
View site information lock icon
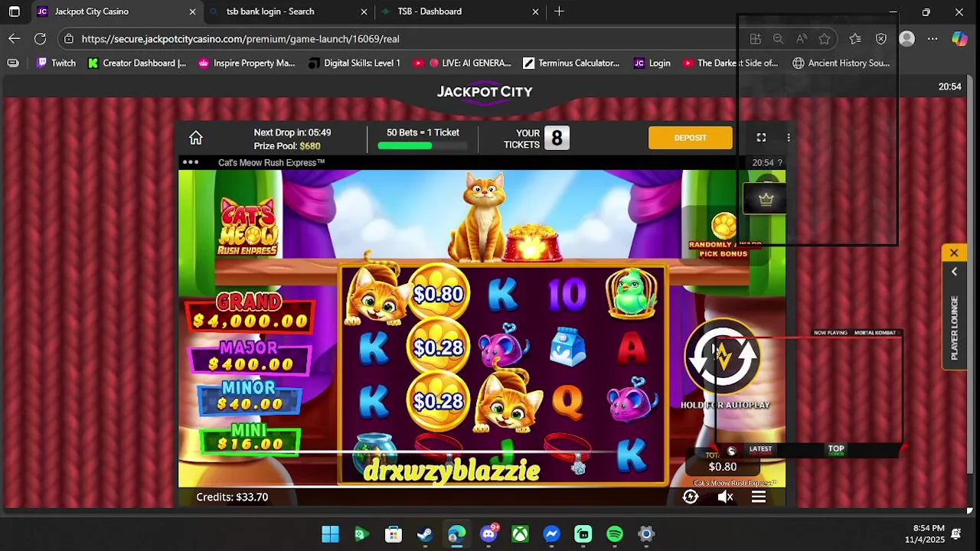(69, 38)
